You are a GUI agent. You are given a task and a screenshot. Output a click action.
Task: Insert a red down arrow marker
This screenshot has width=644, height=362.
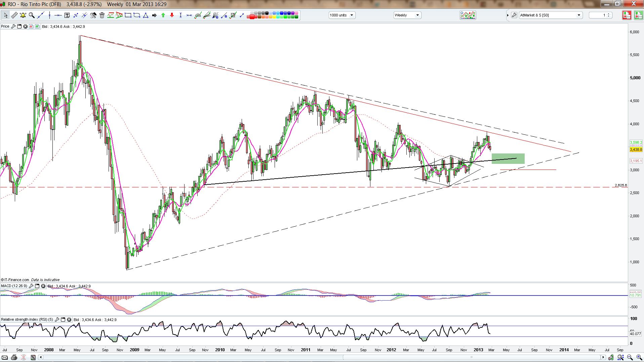pos(172,15)
